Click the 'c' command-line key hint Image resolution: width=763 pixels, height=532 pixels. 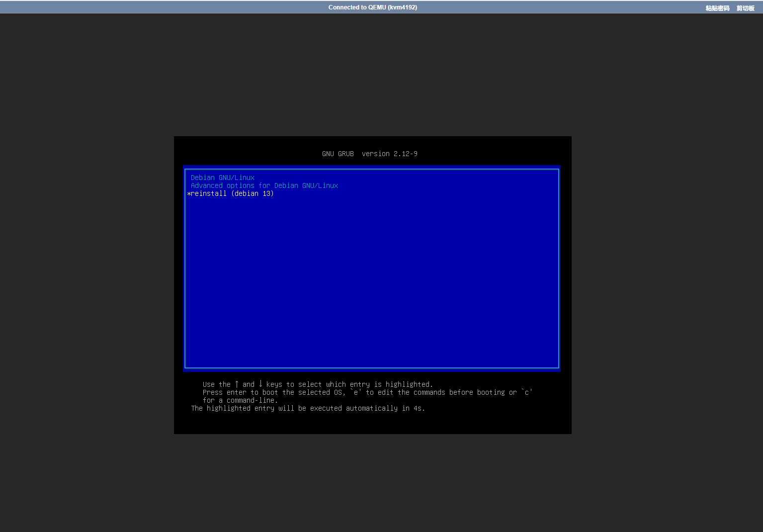point(526,392)
